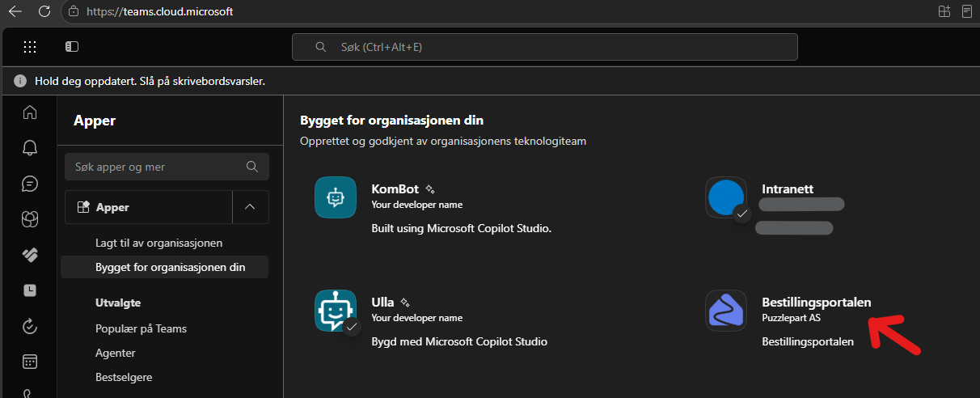Open Chat in the left rail
Image resolution: width=980 pixels, height=398 pixels.
[x=30, y=184]
